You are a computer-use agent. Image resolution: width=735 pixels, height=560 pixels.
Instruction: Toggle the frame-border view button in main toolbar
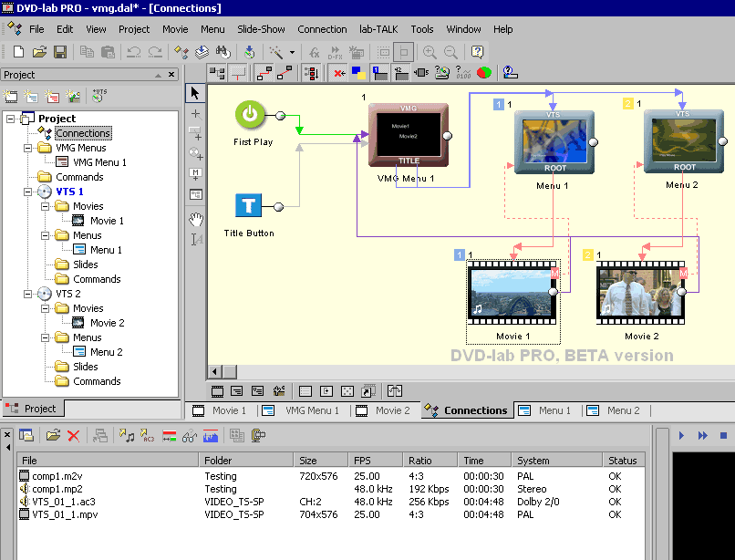click(x=404, y=52)
